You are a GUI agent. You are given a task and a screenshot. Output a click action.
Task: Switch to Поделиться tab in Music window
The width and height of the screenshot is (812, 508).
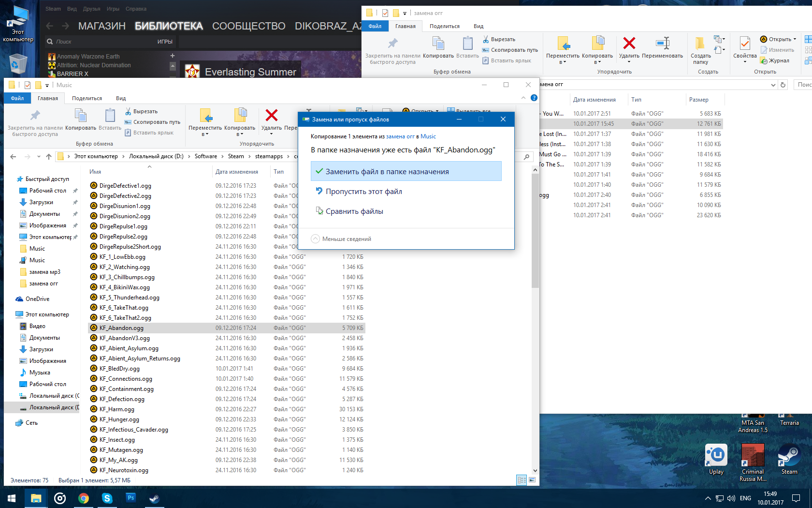(x=87, y=98)
